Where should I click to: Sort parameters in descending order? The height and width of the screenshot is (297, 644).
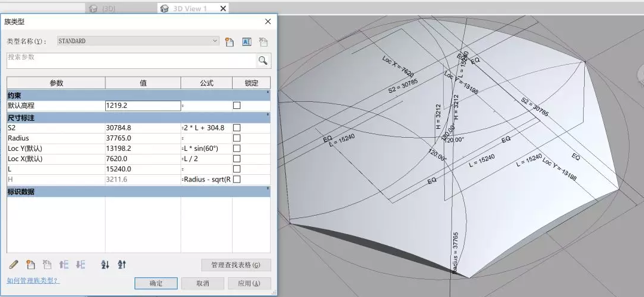click(122, 265)
